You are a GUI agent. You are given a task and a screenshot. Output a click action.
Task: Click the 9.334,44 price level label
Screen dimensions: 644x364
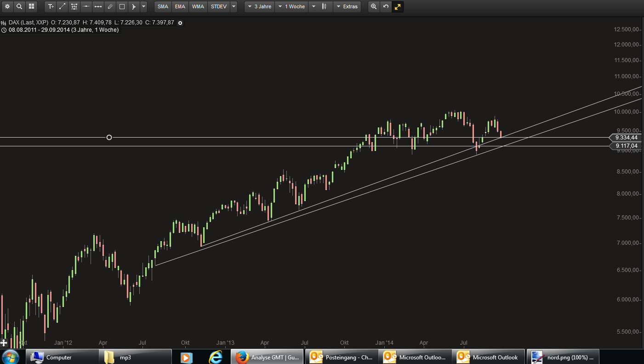[626, 137]
